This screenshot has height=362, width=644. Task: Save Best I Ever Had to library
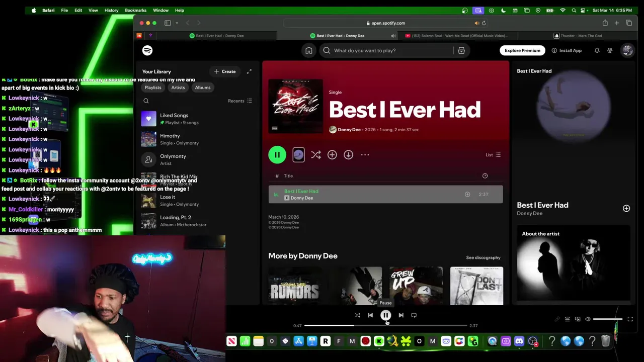(x=332, y=155)
